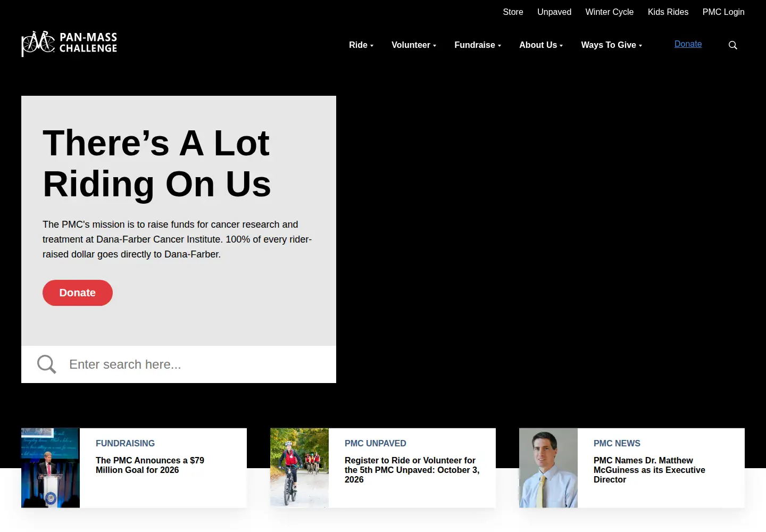Open the Store link
The height and width of the screenshot is (532, 766).
513,12
